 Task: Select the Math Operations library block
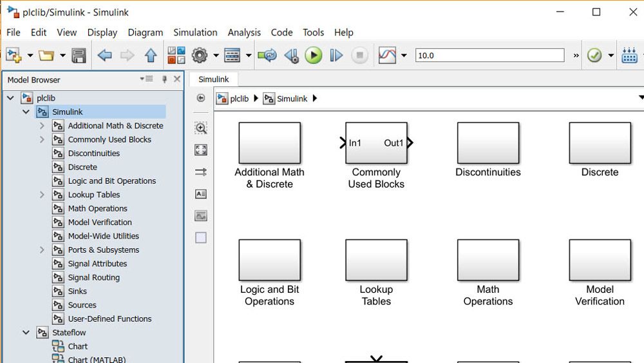(x=488, y=260)
